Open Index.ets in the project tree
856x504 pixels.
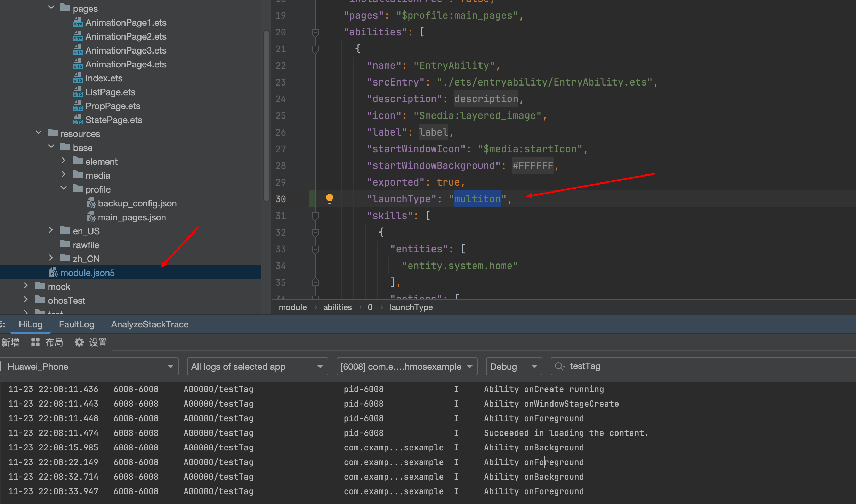104,78
